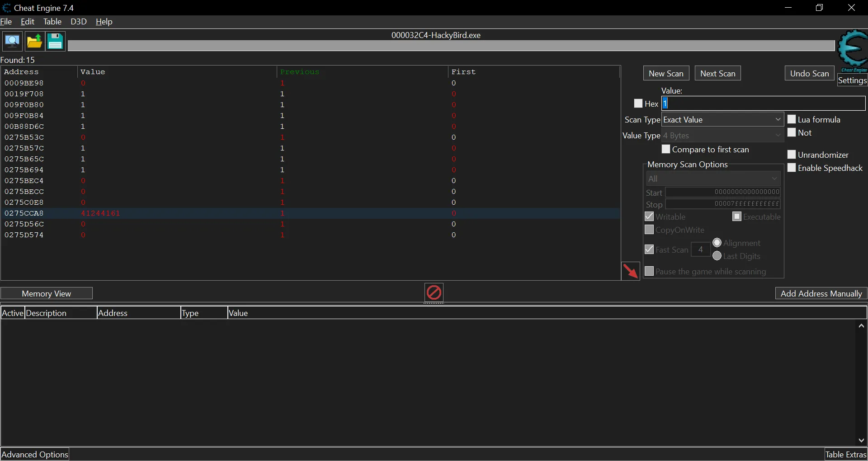
Task: Click the red clear address list icon
Action: [x=434, y=292]
